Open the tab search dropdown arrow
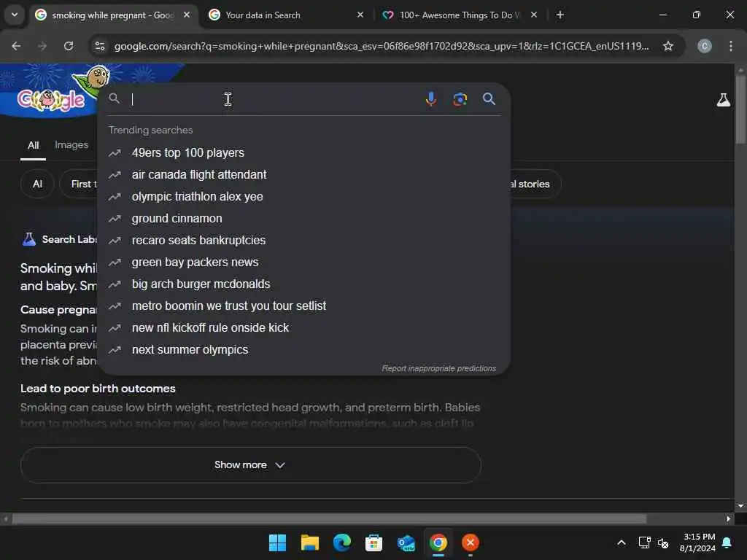This screenshot has width=747, height=560. tap(15, 15)
